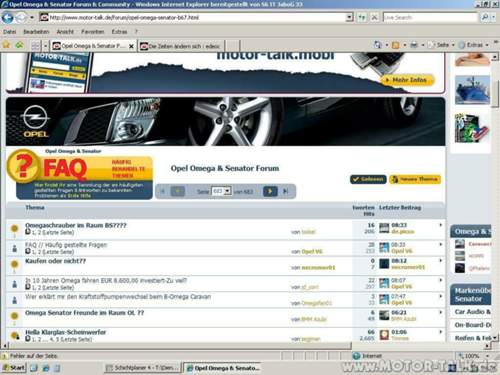This screenshot has width=500, height=375.
Task: Jump to last forum page arrow
Action: click(x=285, y=191)
